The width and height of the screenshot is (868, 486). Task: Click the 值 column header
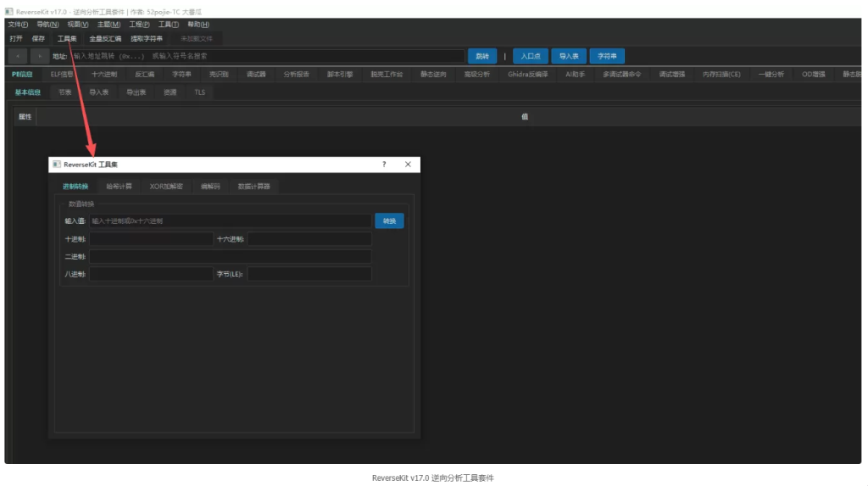coord(524,117)
